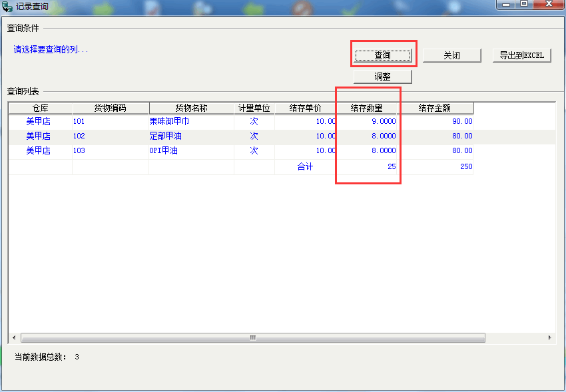Click the horizontal scrollbar right arrow
The image size is (566, 392).
(550, 338)
